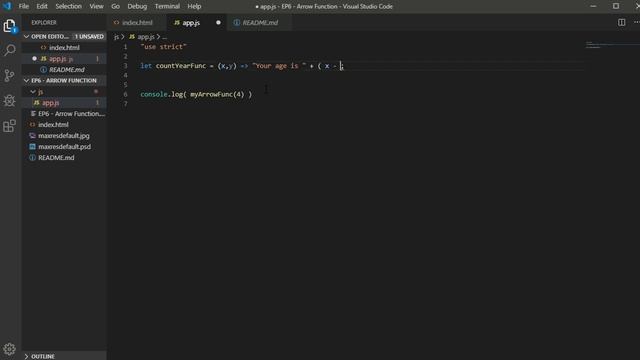The height and width of the screenshot is (360, 640).
Task: Open the Source Control view icon
Action: tap(9, 76)
